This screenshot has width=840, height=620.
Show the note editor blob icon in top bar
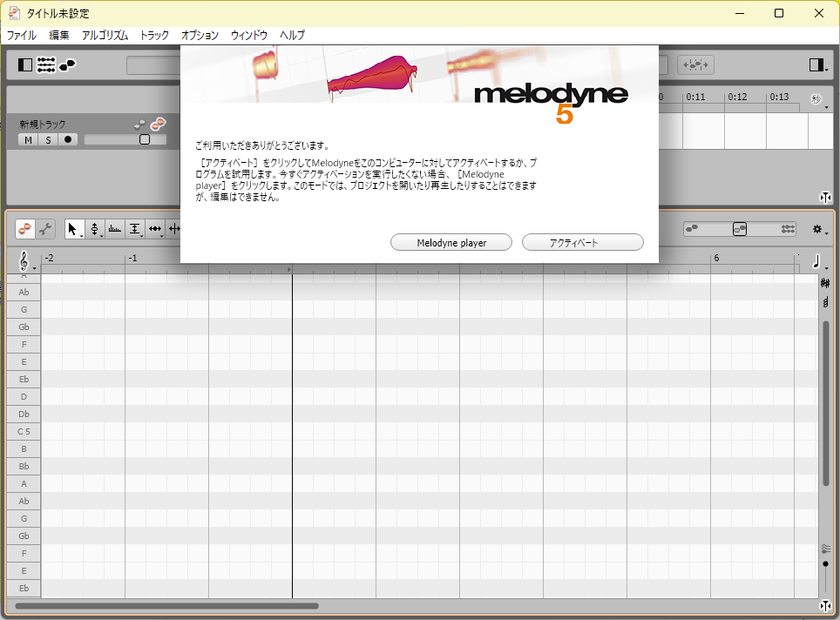[x=67, y=65]
